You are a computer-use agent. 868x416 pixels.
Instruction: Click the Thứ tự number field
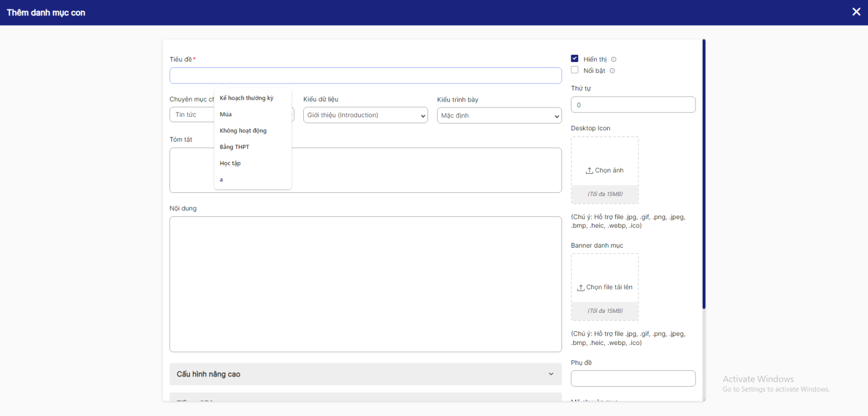[x=633, y=105]
